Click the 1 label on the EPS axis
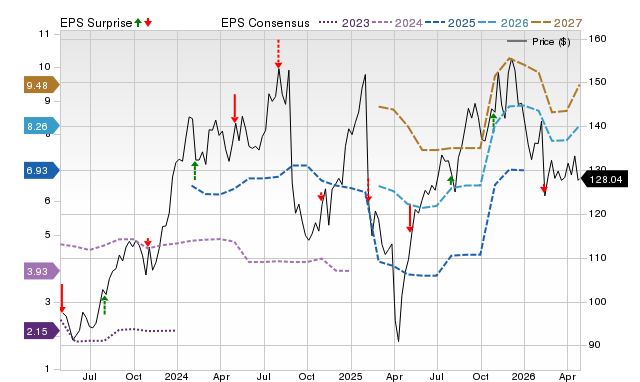 (x=47, y=369)
